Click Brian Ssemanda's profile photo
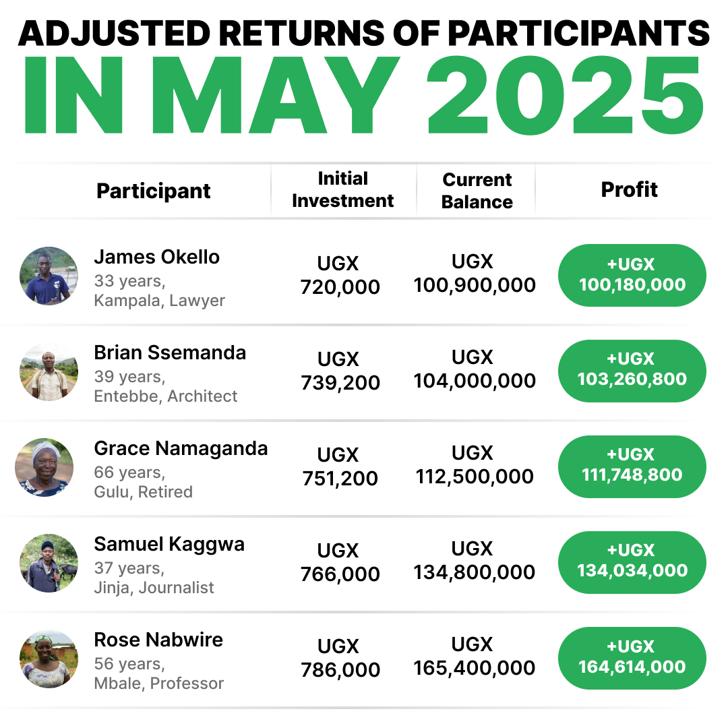Screen dimensions: 728x728 (49, 372)
